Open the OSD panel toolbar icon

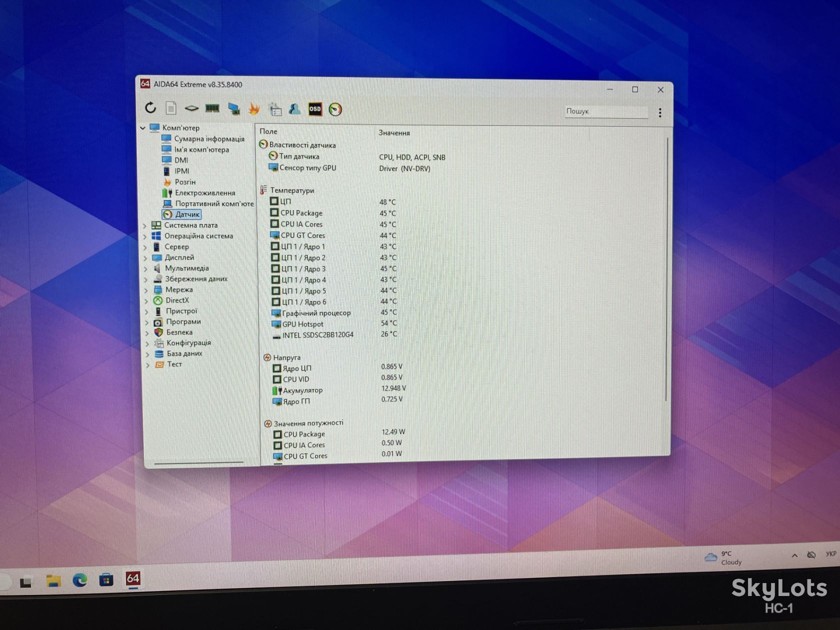(315, 109)
